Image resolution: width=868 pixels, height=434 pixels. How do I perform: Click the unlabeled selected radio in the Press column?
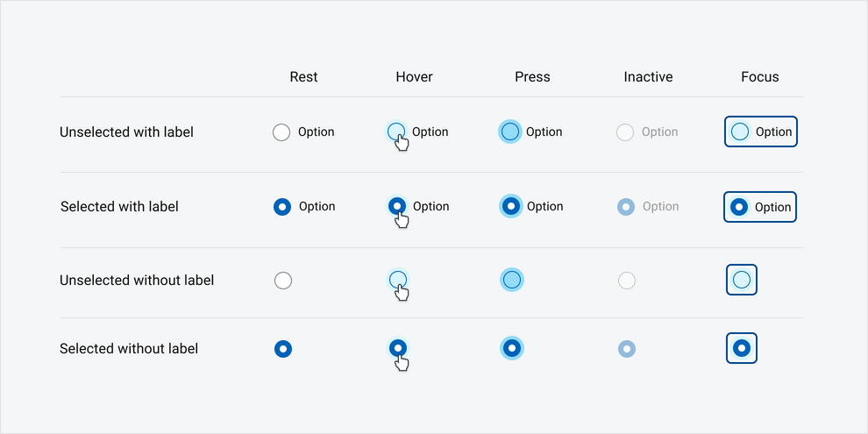512,348
